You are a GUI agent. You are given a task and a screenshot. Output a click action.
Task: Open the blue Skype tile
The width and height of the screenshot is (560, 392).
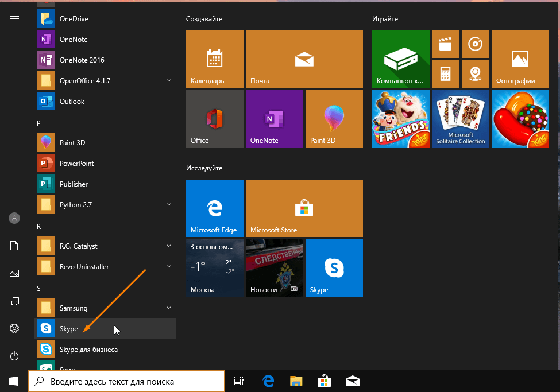(x=334, y=268)
